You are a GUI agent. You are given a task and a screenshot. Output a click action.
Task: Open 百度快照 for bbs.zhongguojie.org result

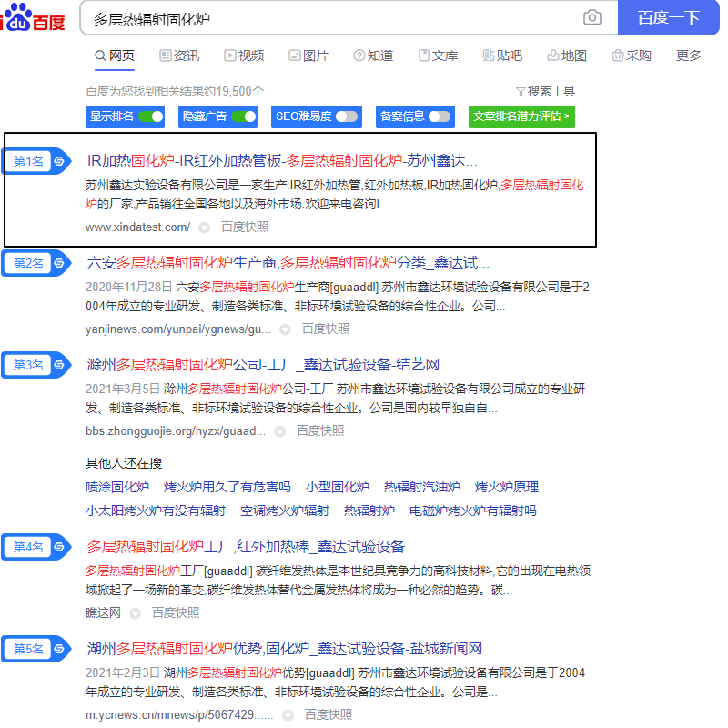click(x=320, y=430)
